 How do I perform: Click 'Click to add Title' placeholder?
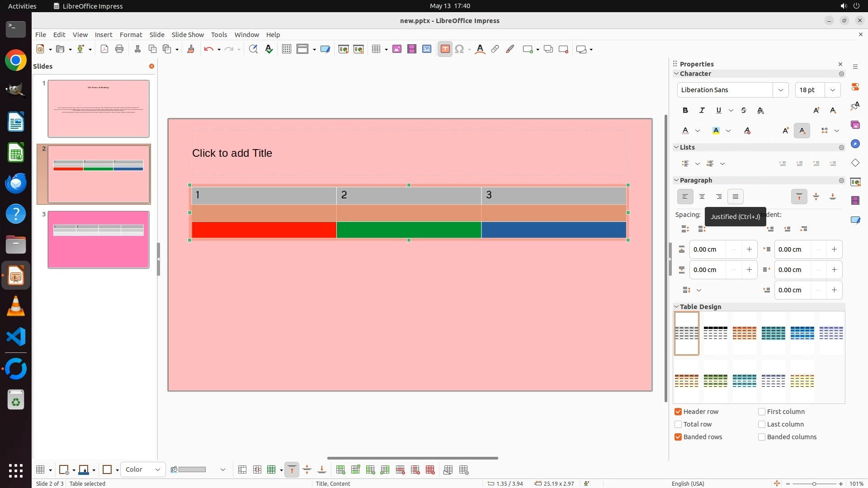click(232, 153)
